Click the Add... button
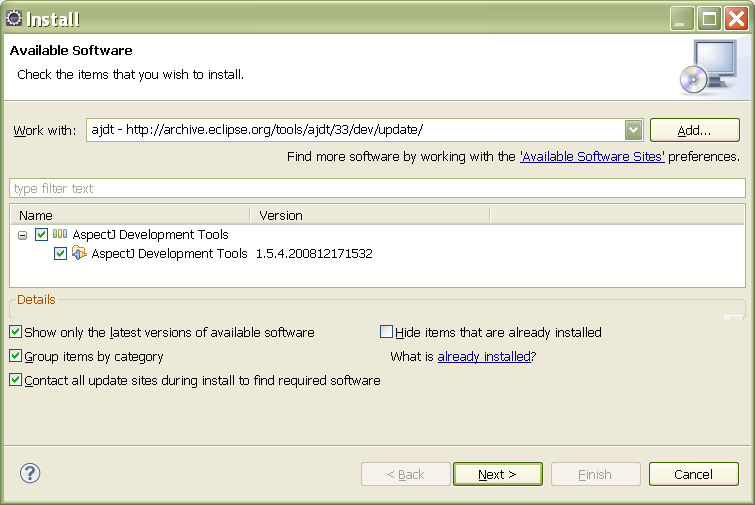755x505 pixels. [694, 130]
